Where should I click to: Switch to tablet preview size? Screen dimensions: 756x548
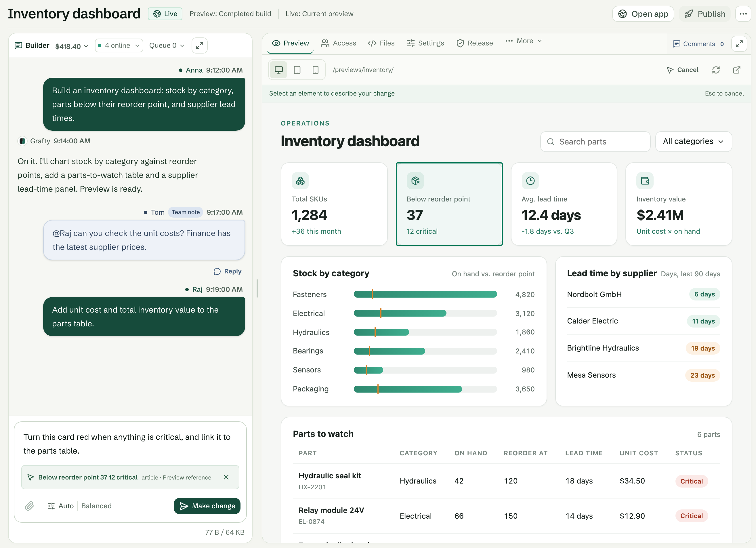click(x=297, y=70)
